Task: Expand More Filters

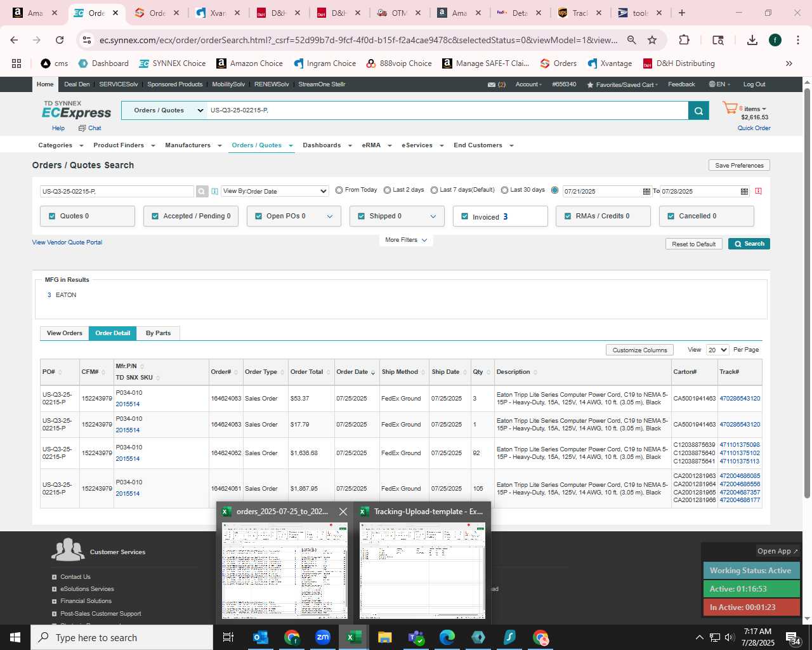Action: pyautogui.click(x=406, y=240)
